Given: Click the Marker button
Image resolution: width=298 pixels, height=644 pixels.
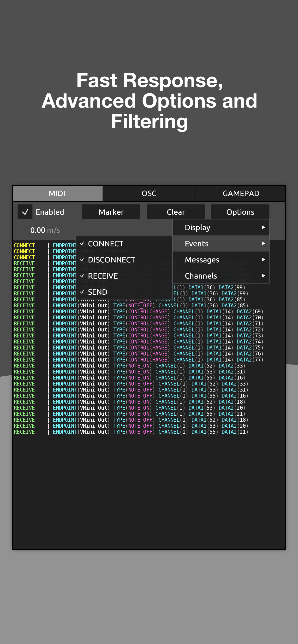Looking at the screenshot, I should (111, 212).
